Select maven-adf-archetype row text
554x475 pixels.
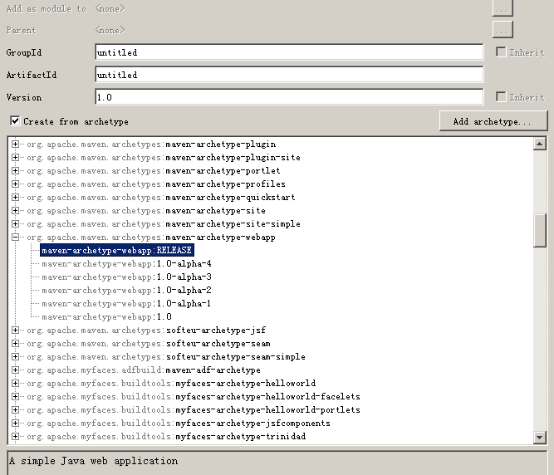coord(143,370)
